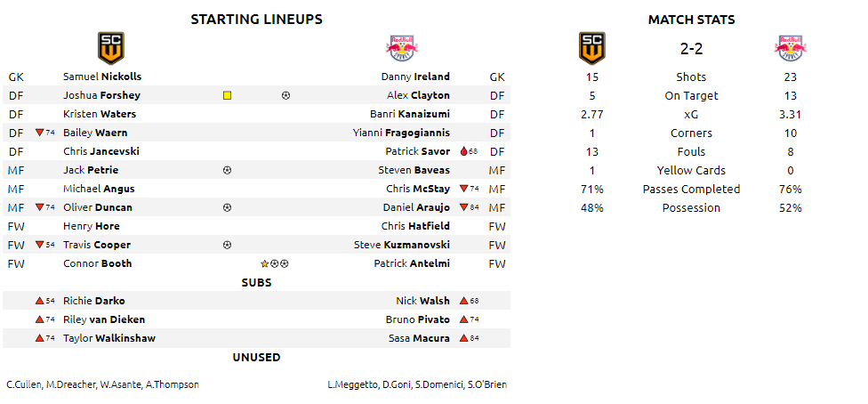Click Travis Cooper's substituted-off arrow

(39, 245)
